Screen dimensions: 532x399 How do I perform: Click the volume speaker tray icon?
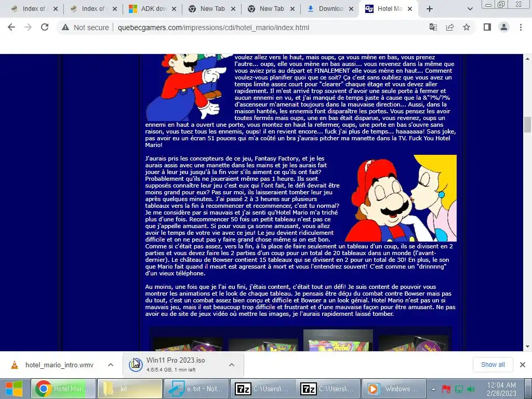tap(471, 389)
